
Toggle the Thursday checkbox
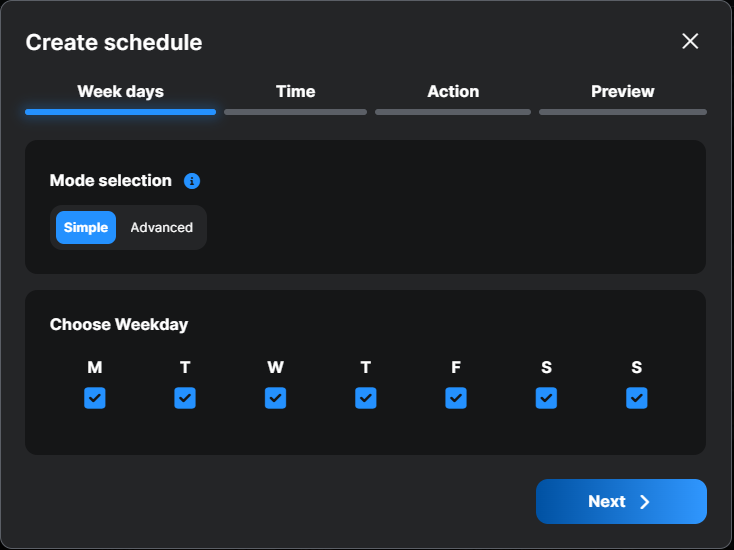[x=366, y=398]
